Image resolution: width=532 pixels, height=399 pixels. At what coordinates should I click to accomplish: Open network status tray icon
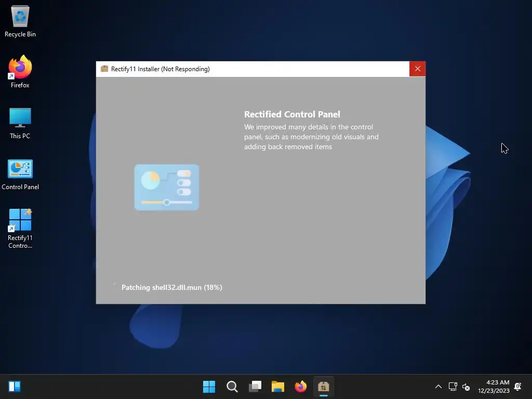(x=453, y=387)
